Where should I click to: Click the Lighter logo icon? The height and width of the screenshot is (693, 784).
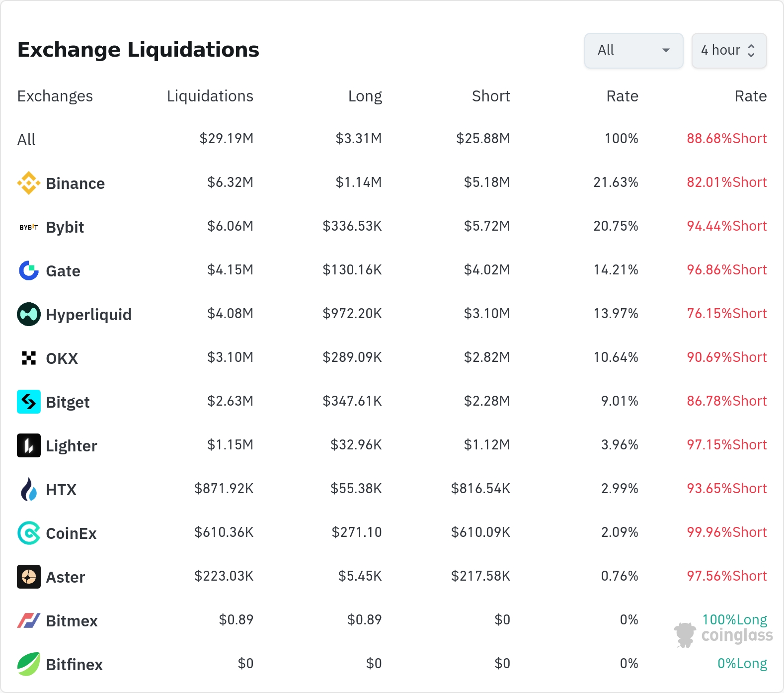29,445
